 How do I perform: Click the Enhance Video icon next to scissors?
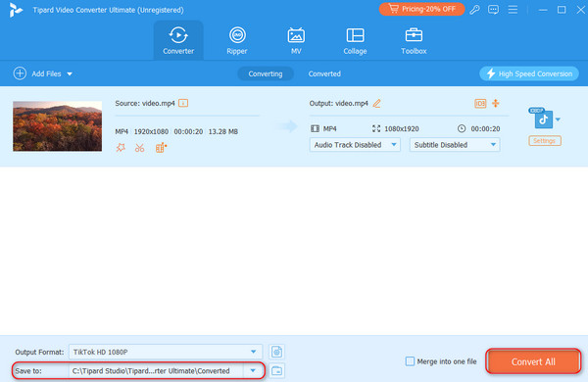(161, 148)
